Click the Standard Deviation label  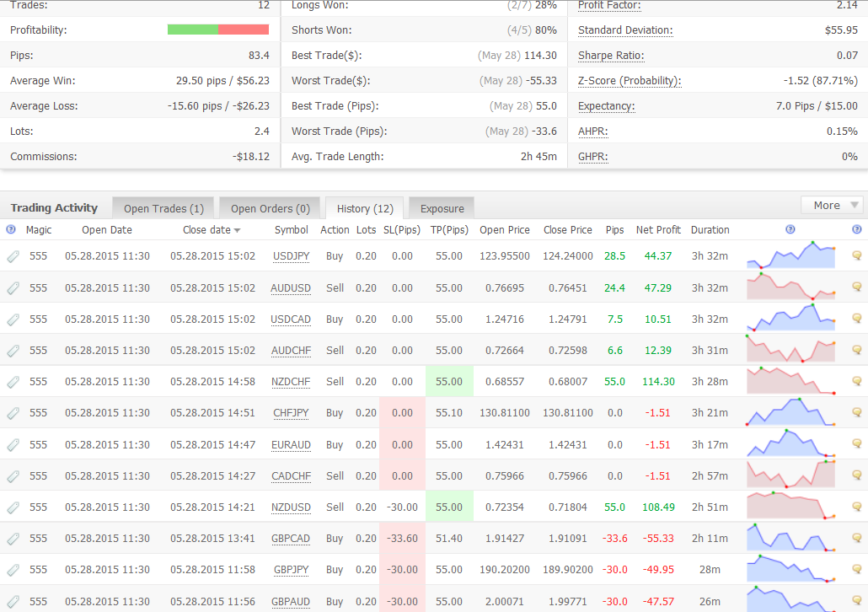pyautogui.click(x=625, y=30)
